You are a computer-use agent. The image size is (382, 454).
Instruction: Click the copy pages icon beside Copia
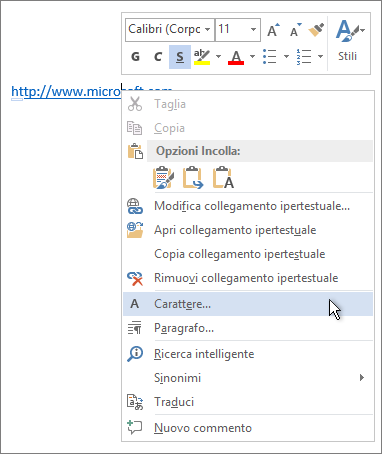point(135,128)
